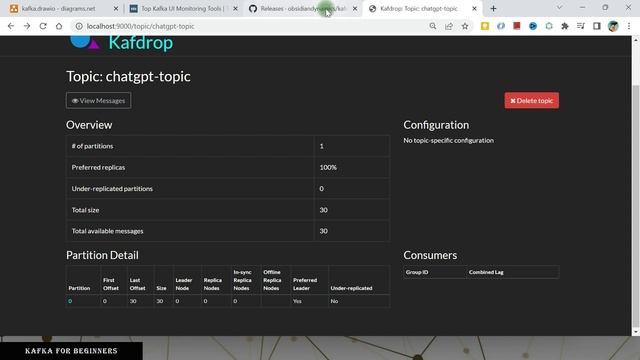Close the Kafdrop topic tab
This screenshot has width=640, height=360.
(474, 9)
